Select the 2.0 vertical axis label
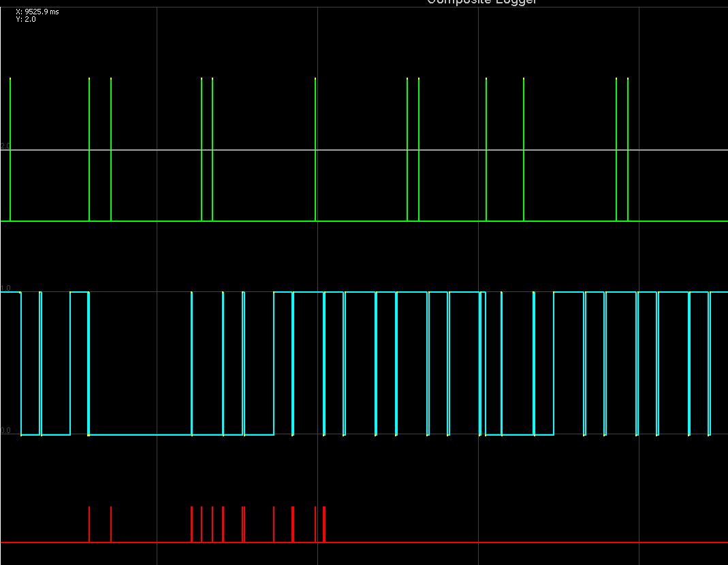Screen dimensions: 728x565 coord(5,146)
